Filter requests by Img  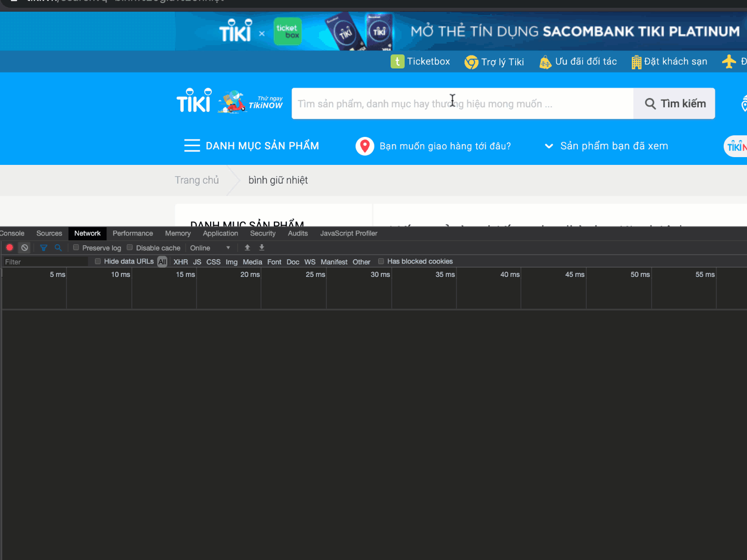pyautogui.click(x=231, y=262)
